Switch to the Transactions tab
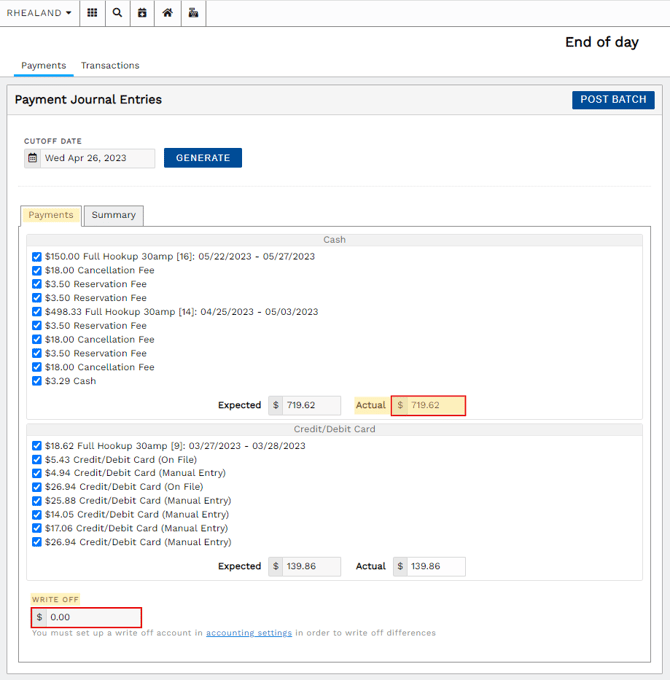Image resolution: width=670 pixels, height=680 pixels. pyautogui.click(x=110, y=65)
